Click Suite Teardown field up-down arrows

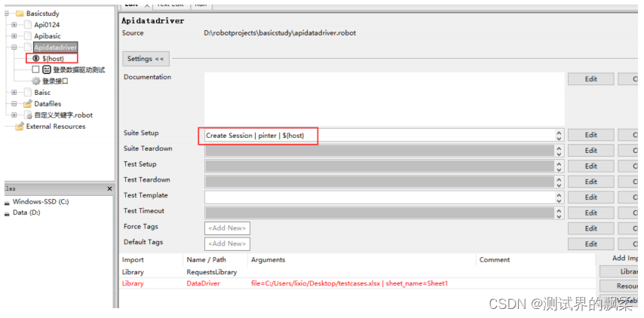559,151
